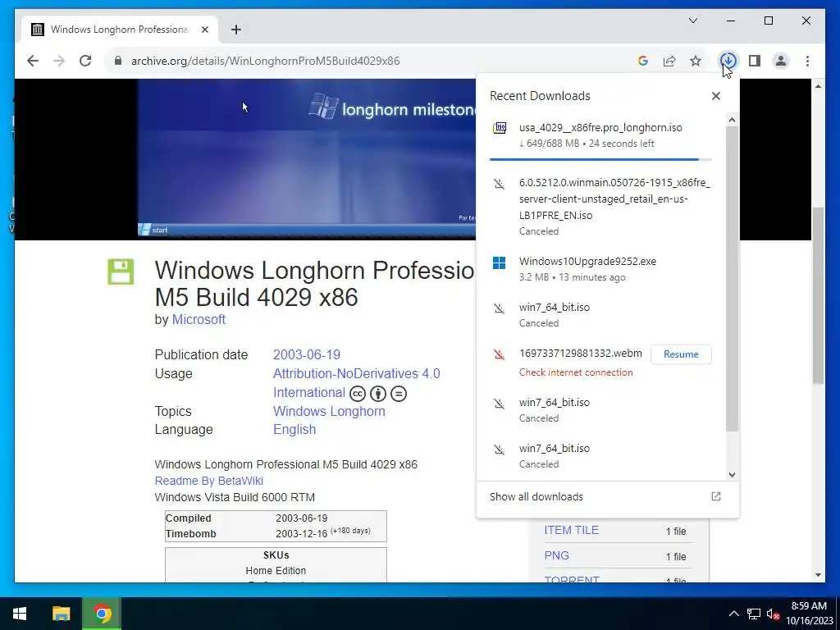
Task: Click the red failed-download icon beside the webm file
Action: 500,354
